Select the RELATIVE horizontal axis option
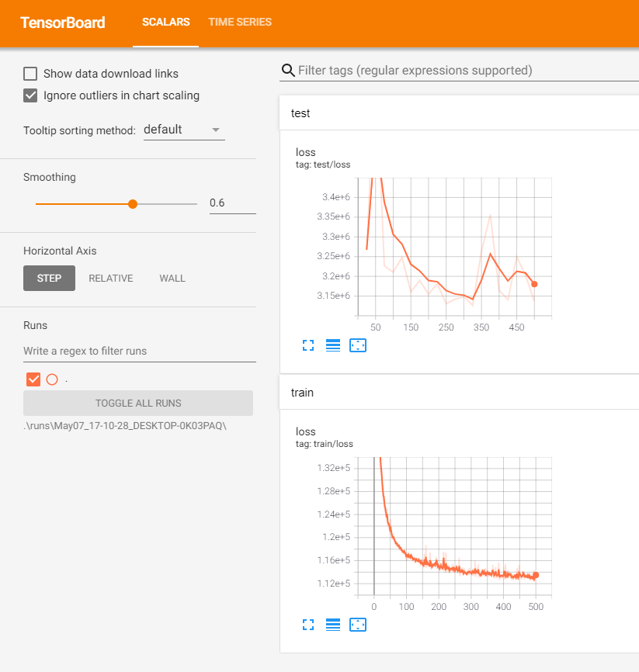The width and height of the screenshot is (639, 672). [111, 278]
